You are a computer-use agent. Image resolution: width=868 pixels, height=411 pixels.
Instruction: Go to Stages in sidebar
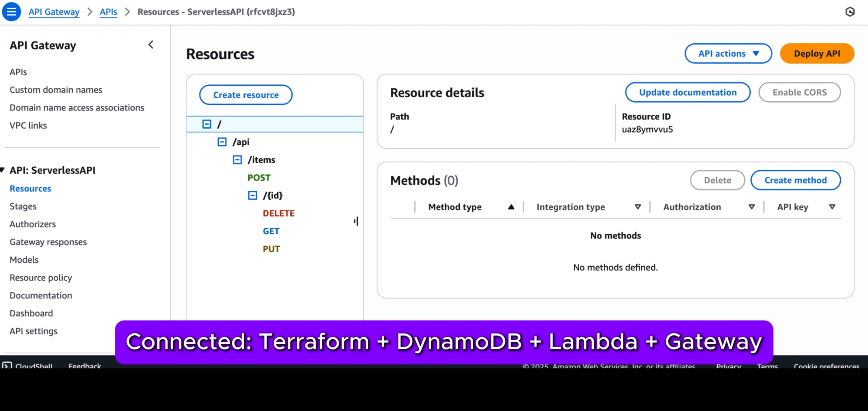pyautogui.click(x=23, y=206)
